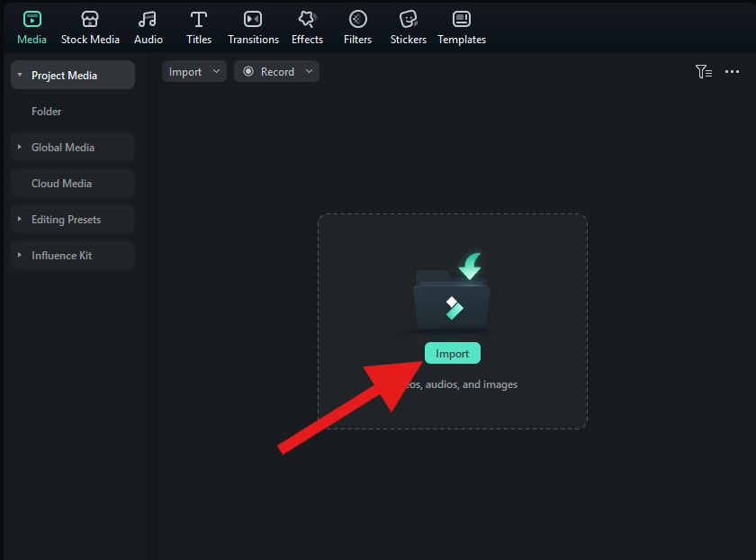This screenshot has height=560, width=756.
Task: Open the three-dot more options menu
Action: click(732, 71)
